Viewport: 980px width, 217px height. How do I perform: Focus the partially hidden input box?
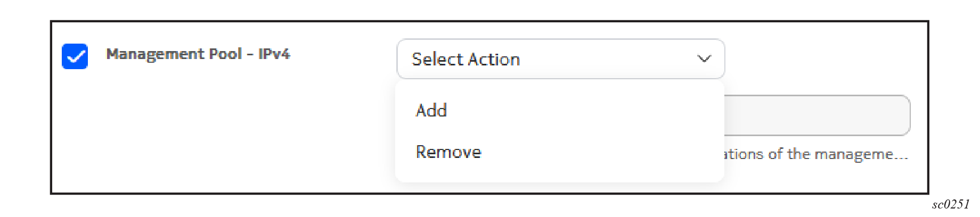pos(816,115)
